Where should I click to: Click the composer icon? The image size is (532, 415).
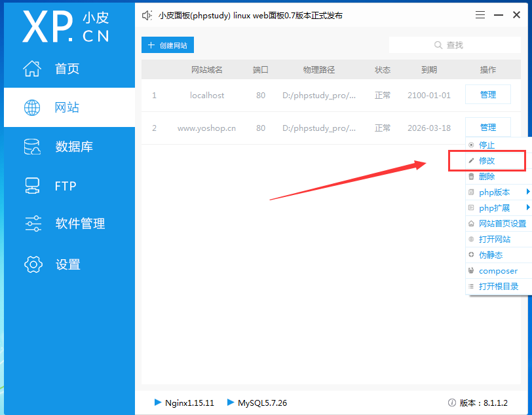pos(471,270)
